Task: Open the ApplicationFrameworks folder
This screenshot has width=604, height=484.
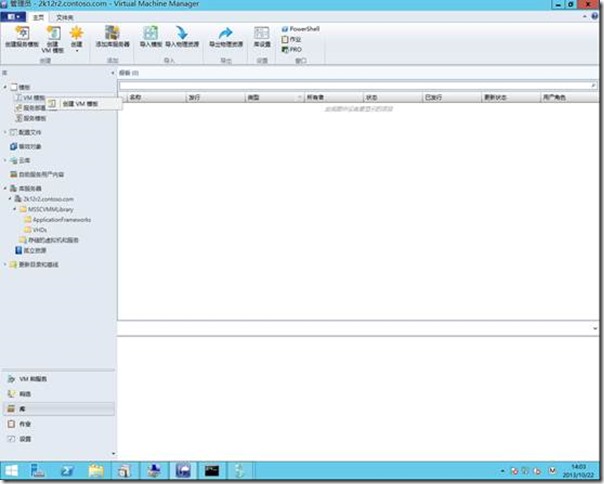Action: pos(58,220)
